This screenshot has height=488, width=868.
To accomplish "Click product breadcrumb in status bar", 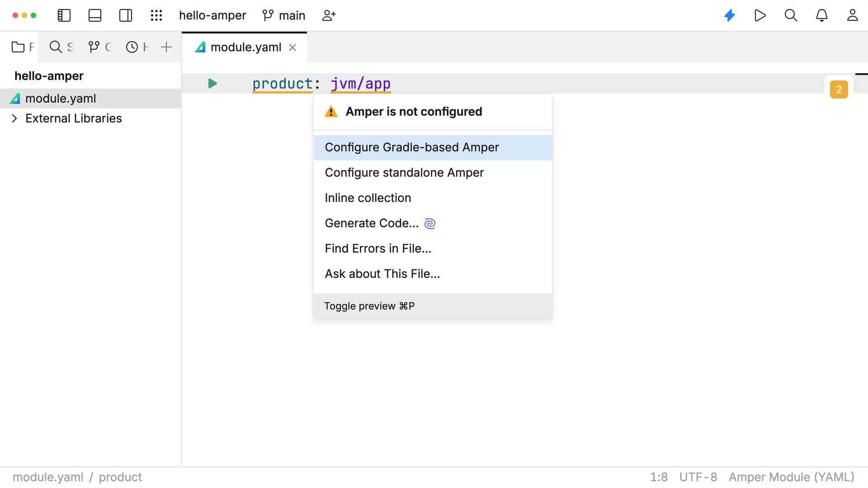I will pos(120,477).
